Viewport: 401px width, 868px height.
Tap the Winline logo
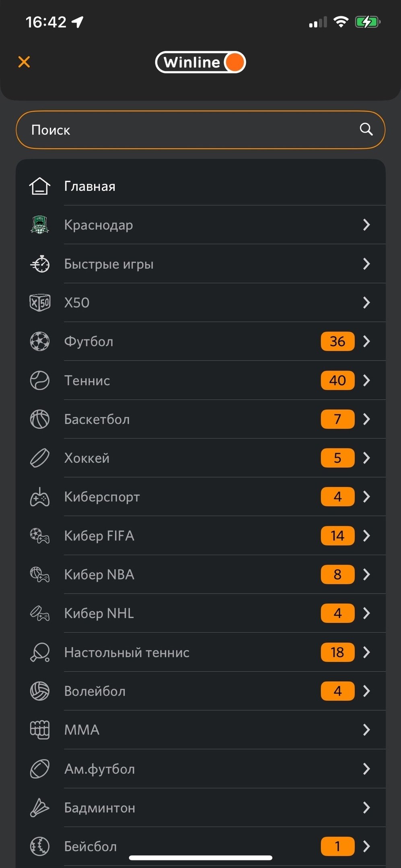tap(200, 62)
